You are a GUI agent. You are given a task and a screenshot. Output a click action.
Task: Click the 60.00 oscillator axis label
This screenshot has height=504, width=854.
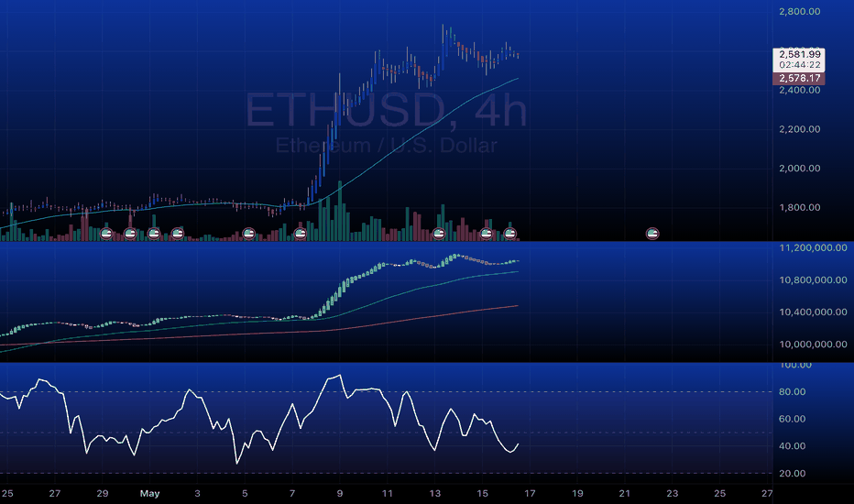click(x=793, y=419)
